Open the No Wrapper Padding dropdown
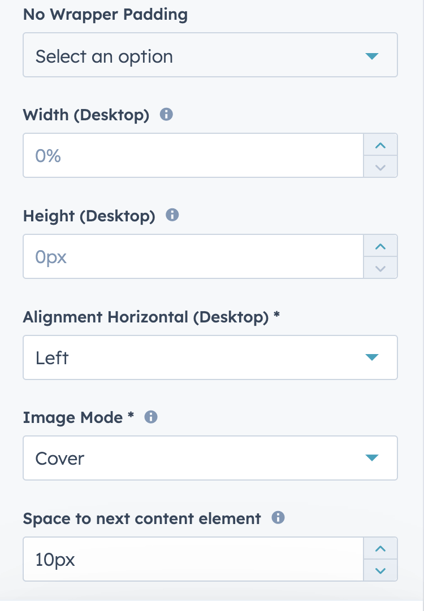This screenshot has height=611, width=424. click(210, 55)
